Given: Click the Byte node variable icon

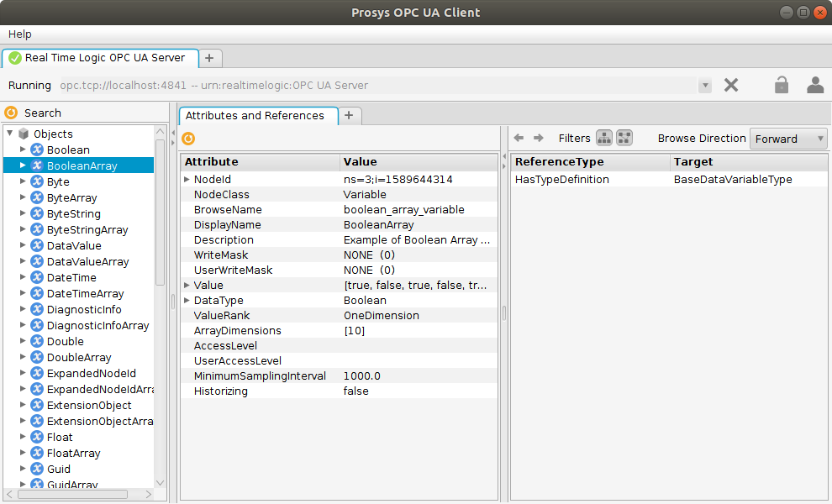Looking at the screenshot, I should (37, 181).
